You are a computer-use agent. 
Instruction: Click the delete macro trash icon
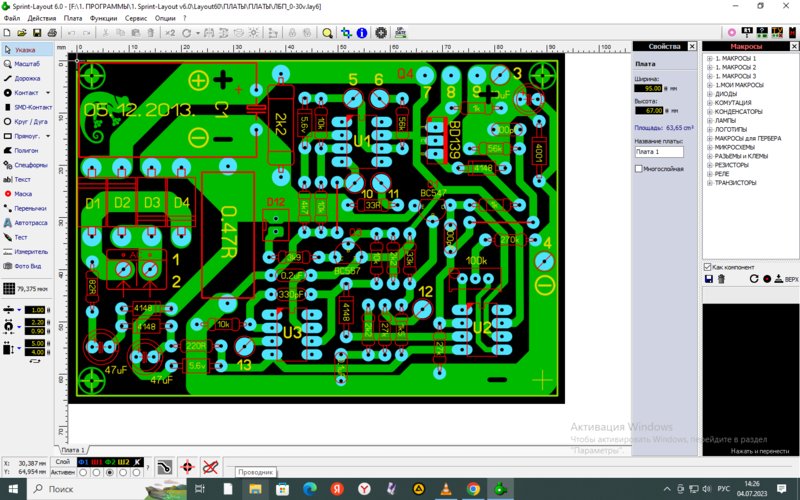point(721,279)
